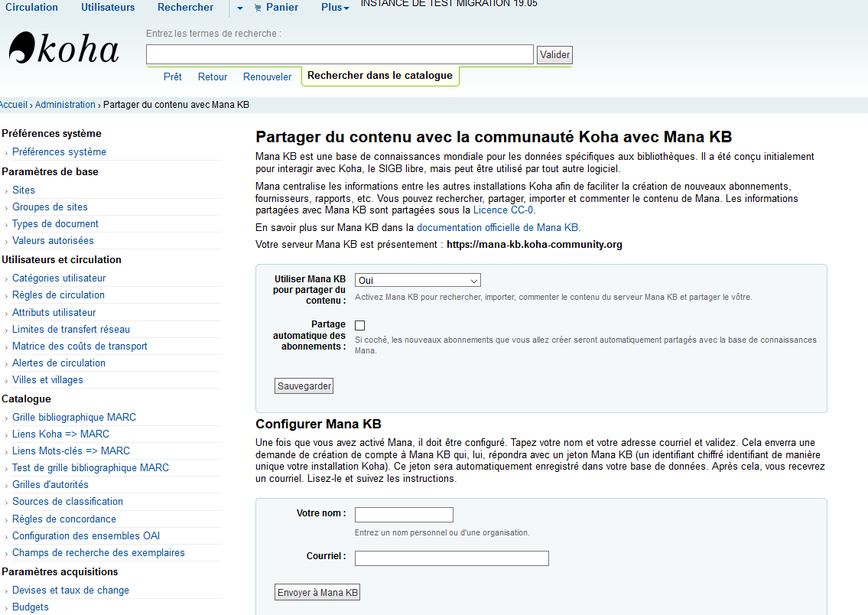The image size is (868, 615).
Task: Open Liens Mots-clés => MARC link
Action: click(71, 451)
